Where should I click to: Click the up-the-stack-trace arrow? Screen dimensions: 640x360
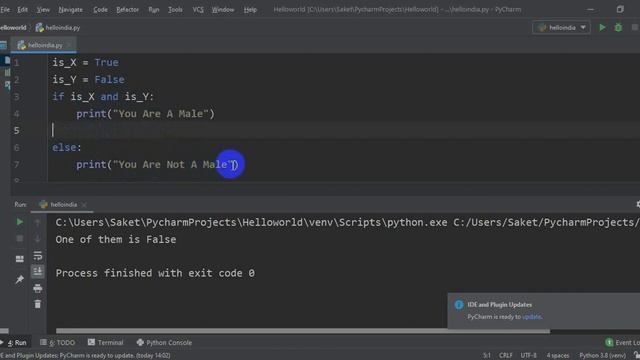(38, 222)
